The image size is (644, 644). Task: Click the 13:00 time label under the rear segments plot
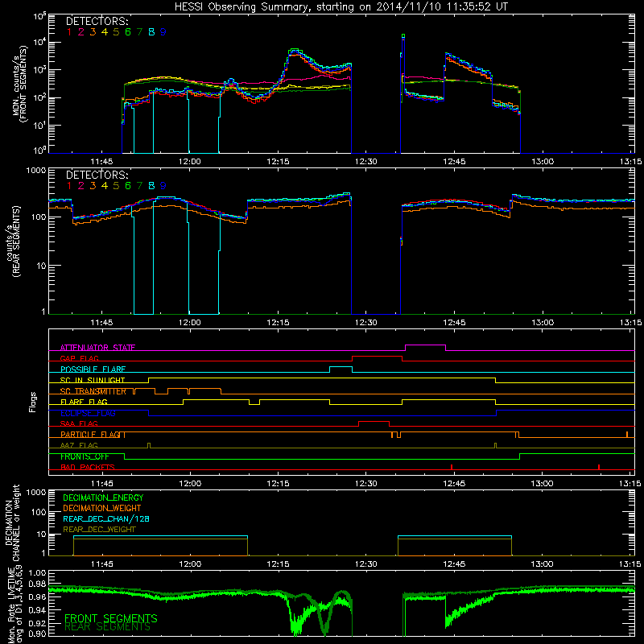[x=542, y=323]
